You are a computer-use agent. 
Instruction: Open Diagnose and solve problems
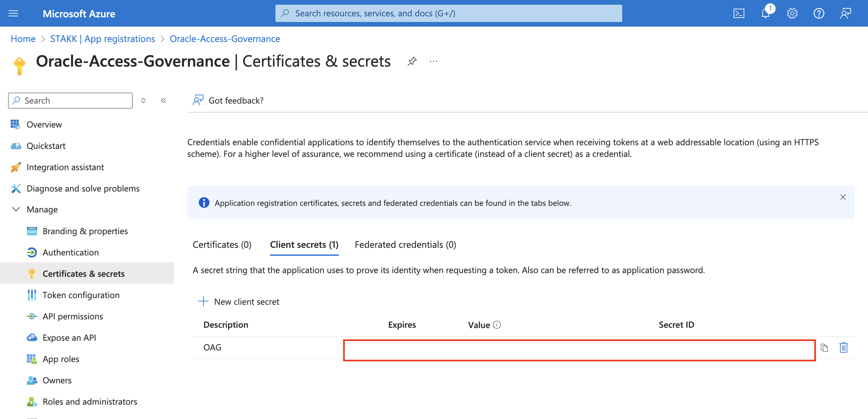click(x=83, y=188)
